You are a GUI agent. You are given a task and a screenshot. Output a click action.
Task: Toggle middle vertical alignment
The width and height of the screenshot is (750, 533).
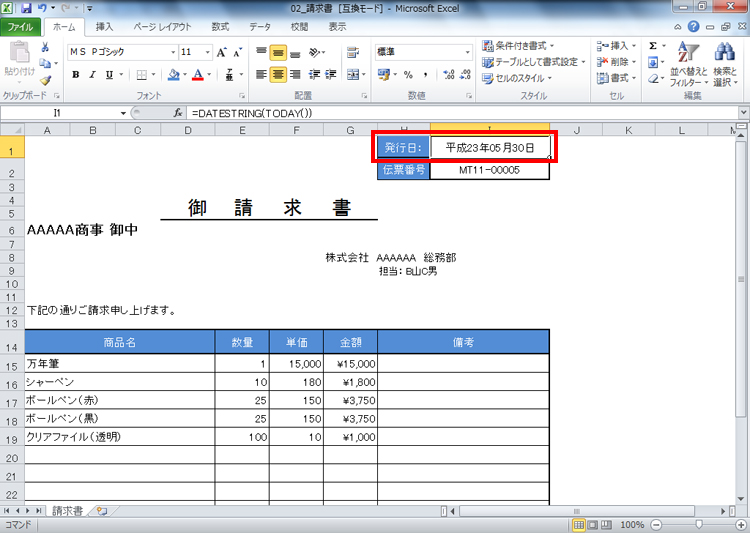click(x=278, y=52)
